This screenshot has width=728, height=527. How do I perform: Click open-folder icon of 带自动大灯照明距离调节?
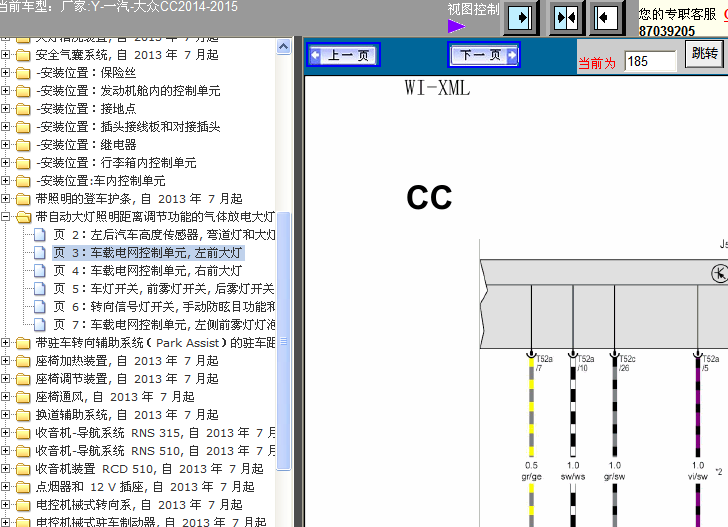coord(23,217)
